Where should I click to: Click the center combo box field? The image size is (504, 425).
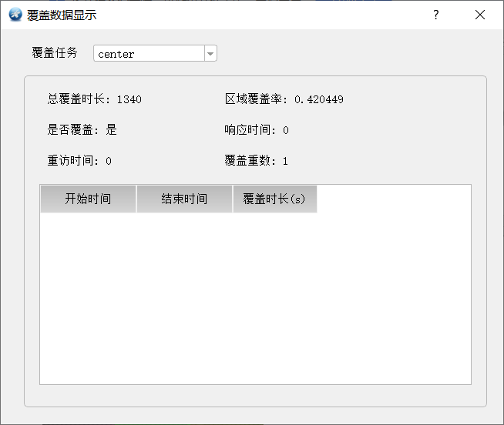click(155, 53)
